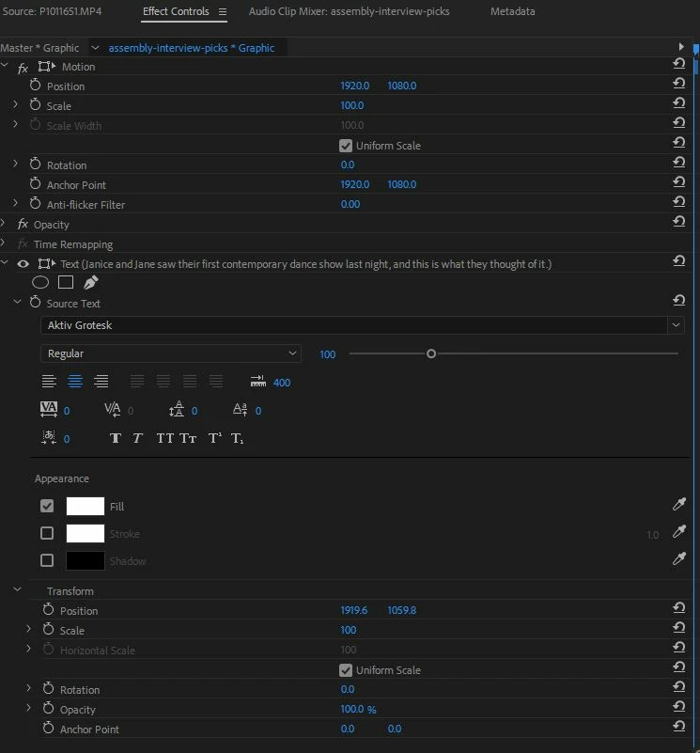Reset Transform Position values
Image resolution: width=700 pixels, height=753 pixels.
tap(678, 607)
